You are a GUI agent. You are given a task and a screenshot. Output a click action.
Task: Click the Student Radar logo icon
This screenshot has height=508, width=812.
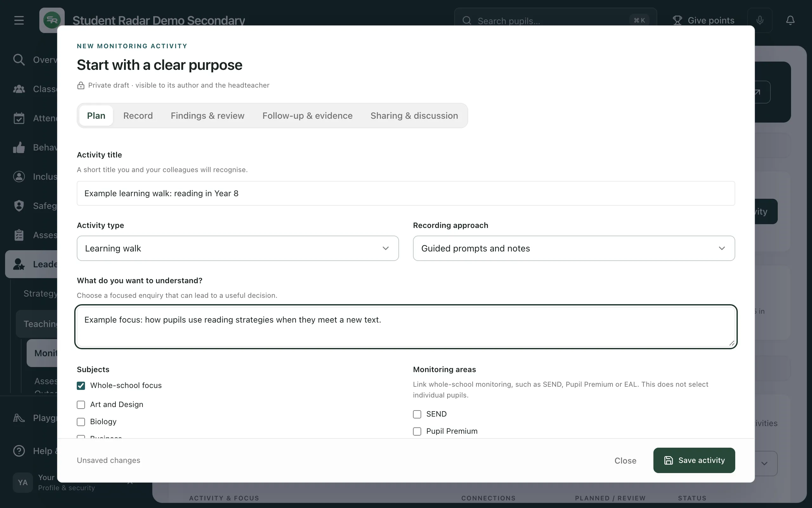click(52, 20)
